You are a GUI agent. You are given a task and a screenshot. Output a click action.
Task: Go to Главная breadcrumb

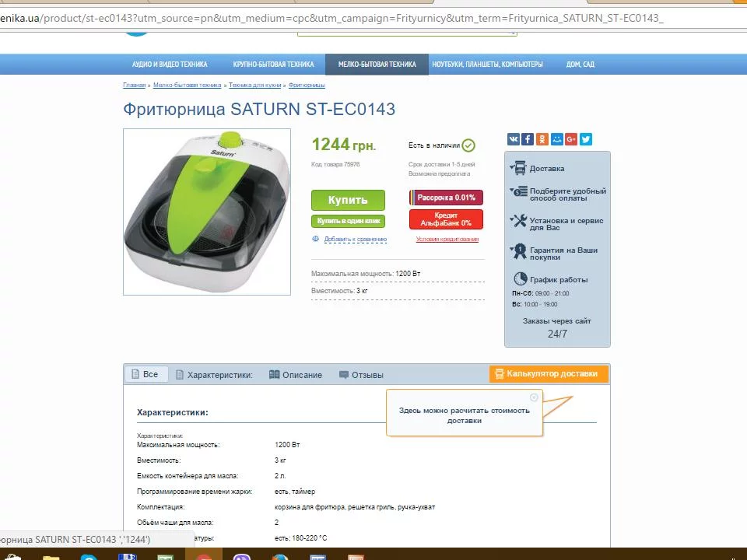pos(135,86)
